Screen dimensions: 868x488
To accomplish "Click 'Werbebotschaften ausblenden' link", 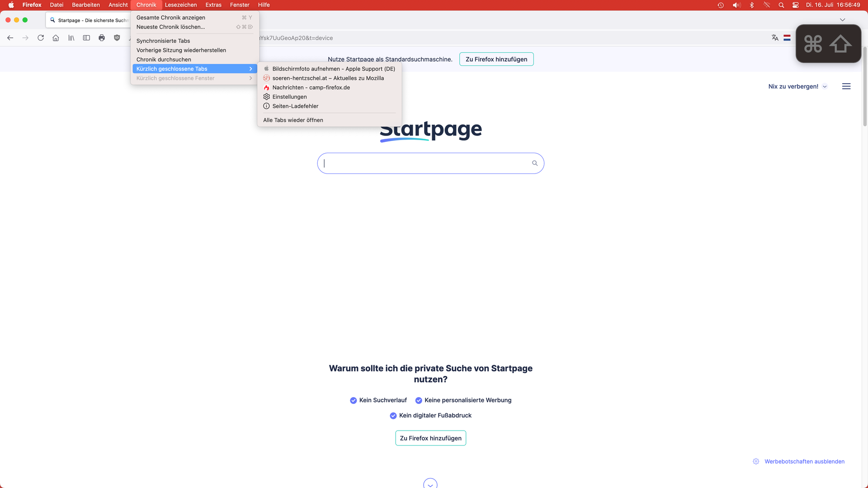I will (804, 461).
